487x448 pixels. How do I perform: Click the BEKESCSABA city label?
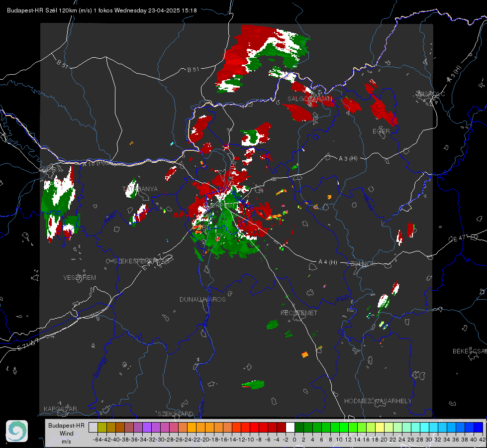[x=470, y=351]
